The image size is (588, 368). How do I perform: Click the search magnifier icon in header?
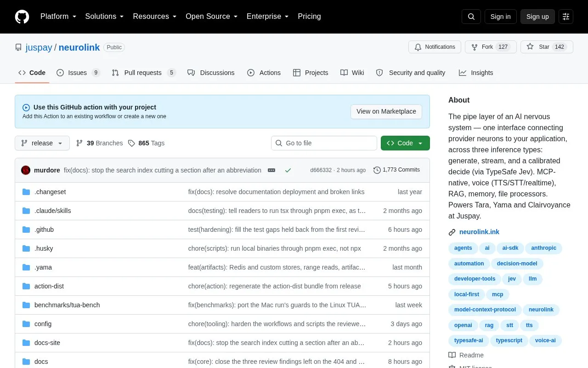(x=471, y=17)
